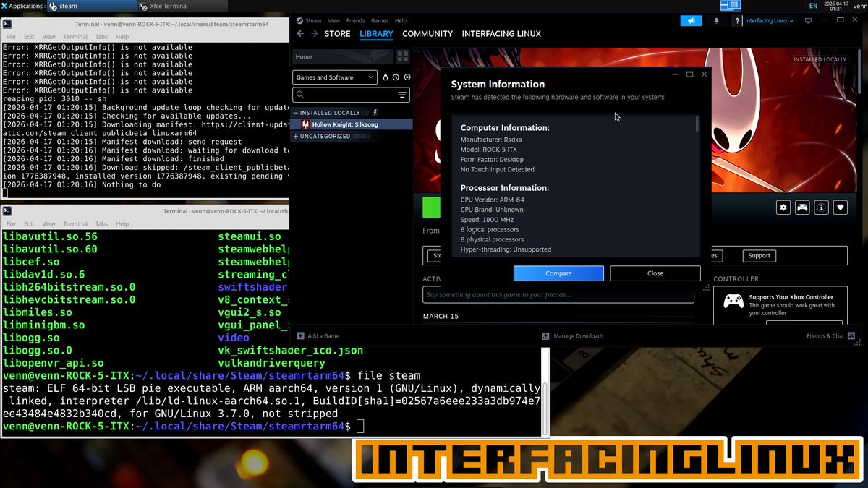Open advanced filter options icon
This screenshot has width=868, height=488.
[402, 95]
